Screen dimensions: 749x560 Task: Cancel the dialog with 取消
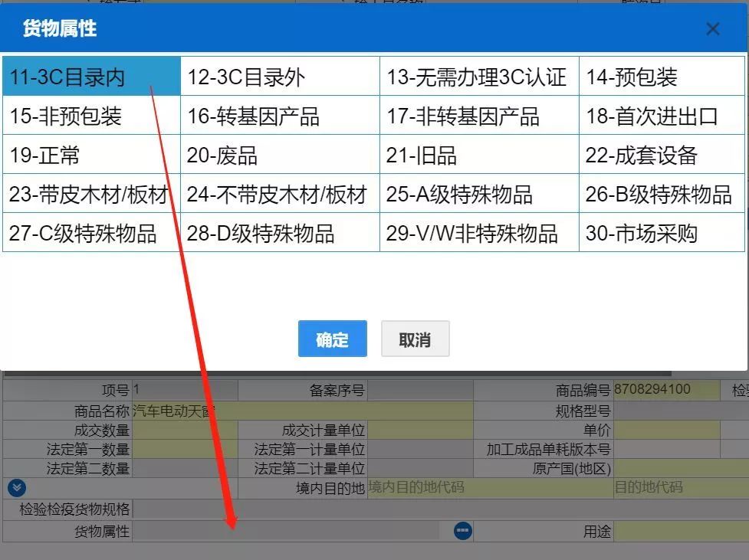pos(415,338)
